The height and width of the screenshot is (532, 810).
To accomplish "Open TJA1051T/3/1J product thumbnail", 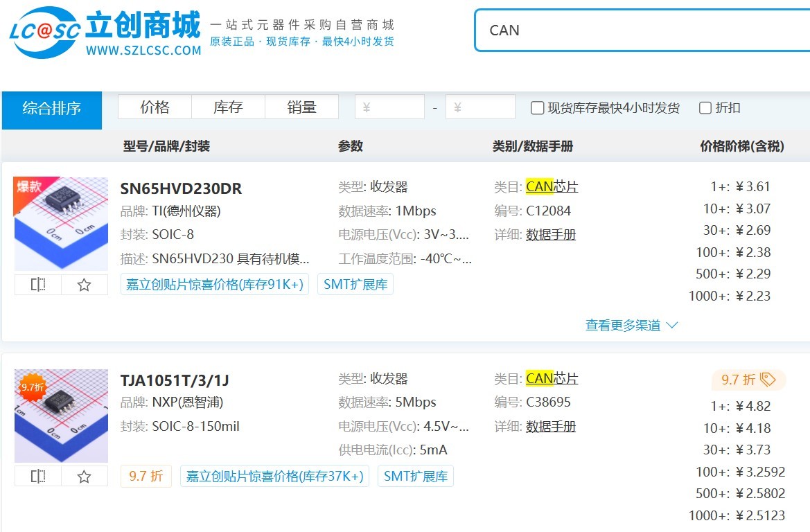I will pos(61,415).
